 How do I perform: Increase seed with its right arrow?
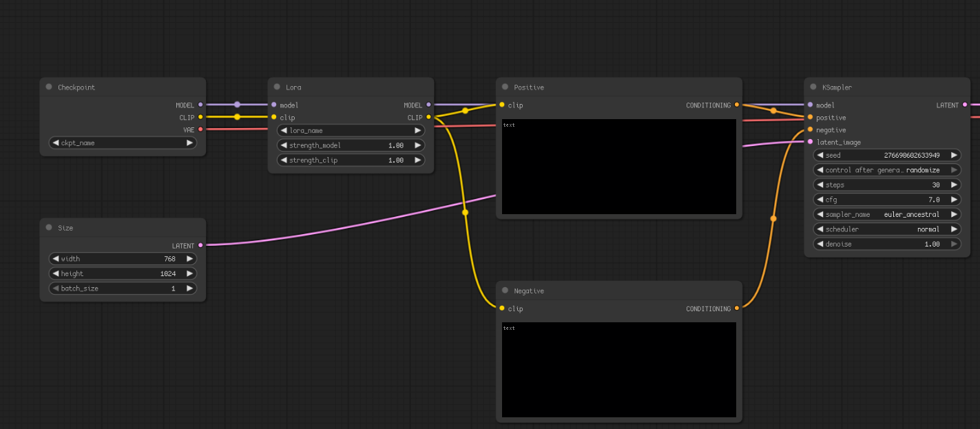pyautogui.click(x=954, y=155)
